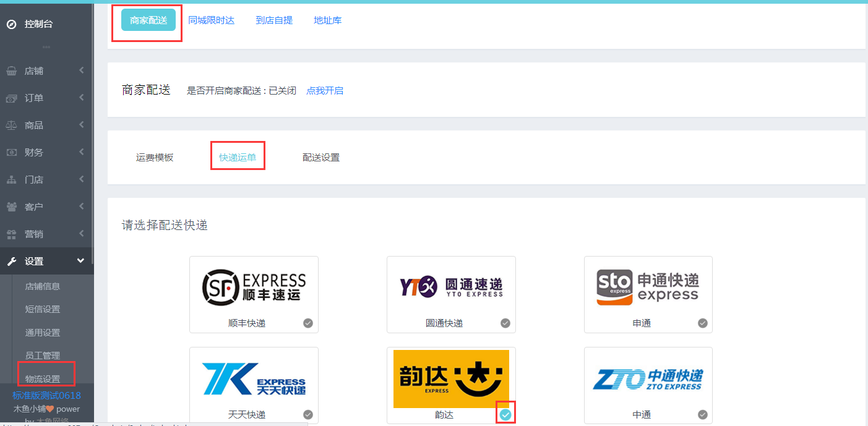Image resolution: width=868 pixels, height=426 pixels.
Task: Click the SF Express 顺丰速运 logo
Action: [254, 288]
